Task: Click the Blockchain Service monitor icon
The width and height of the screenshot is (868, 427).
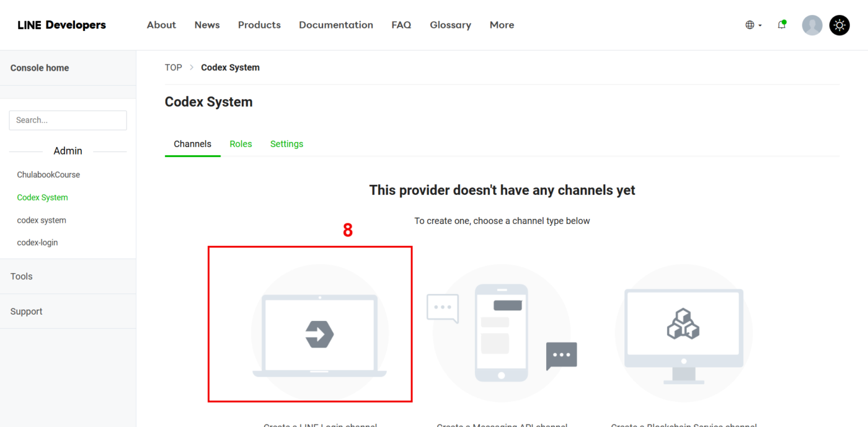Action: click(683, 333)
